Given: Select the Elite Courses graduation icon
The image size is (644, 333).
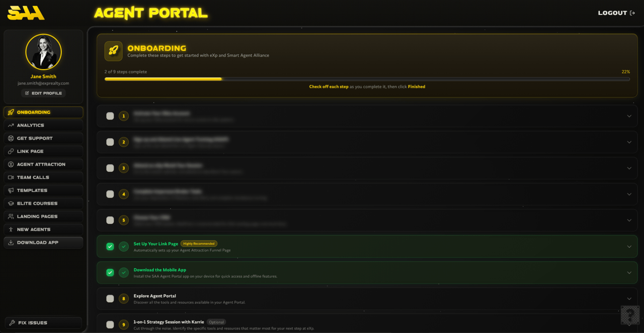Looking at the screenshot, I should [10, 204].
